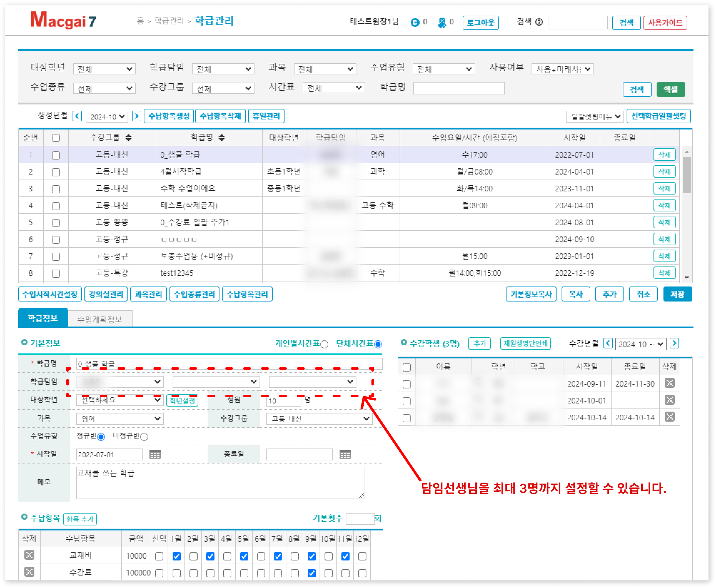Click next month arrow next to 2024-10
The image size is (716, 588).
pos(136,116)
